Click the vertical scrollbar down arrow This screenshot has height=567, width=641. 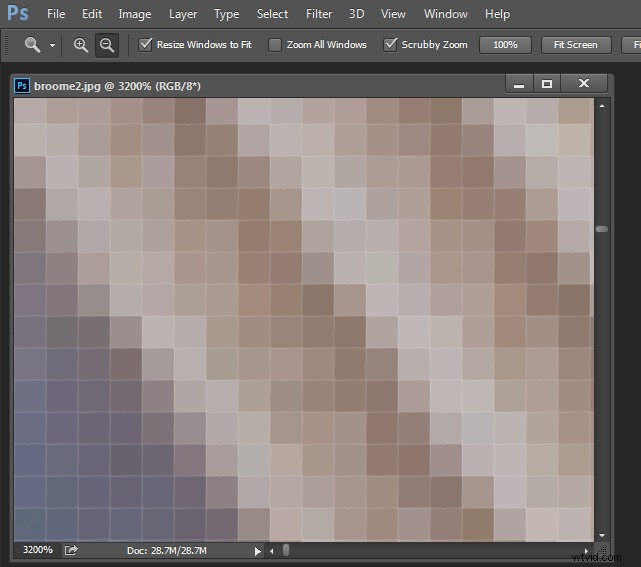click(602, 535)
